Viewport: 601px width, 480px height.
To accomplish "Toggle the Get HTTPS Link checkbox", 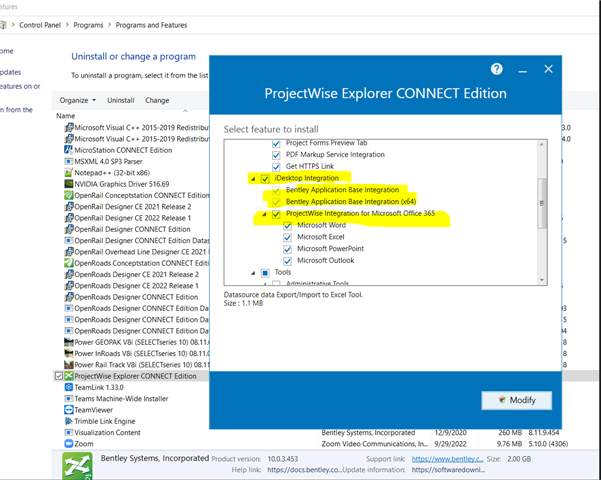I will pos(276,167).
